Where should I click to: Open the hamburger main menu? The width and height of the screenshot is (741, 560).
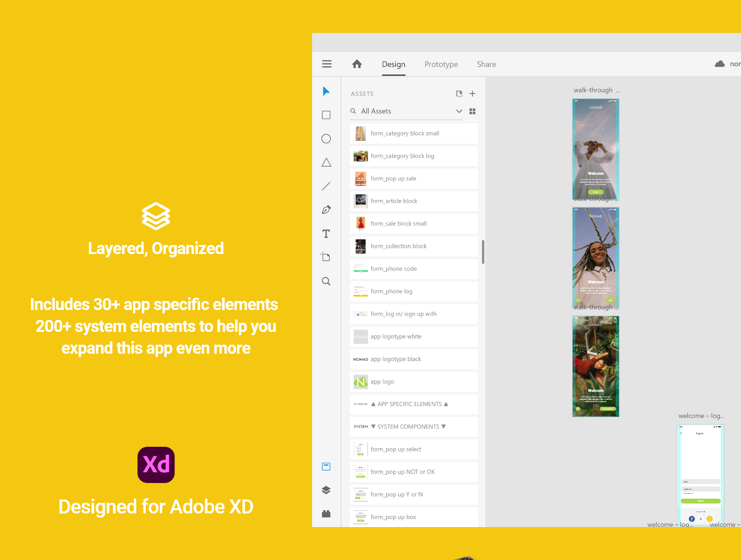[x=327, y=64]
